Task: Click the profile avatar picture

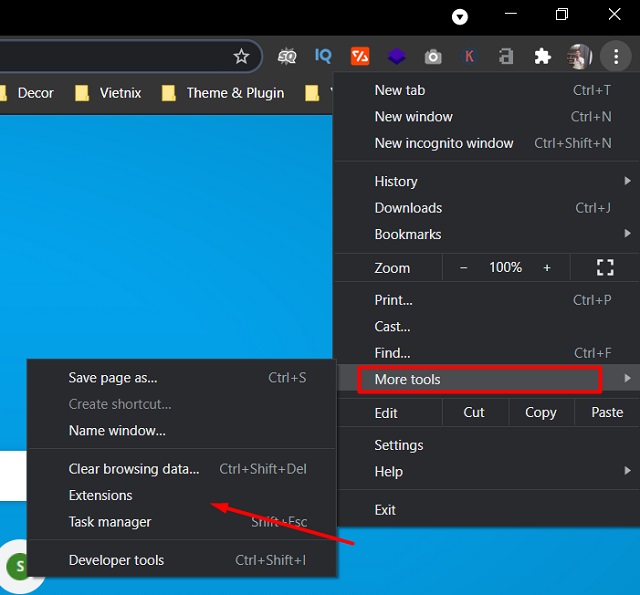Action: (579, 56)
